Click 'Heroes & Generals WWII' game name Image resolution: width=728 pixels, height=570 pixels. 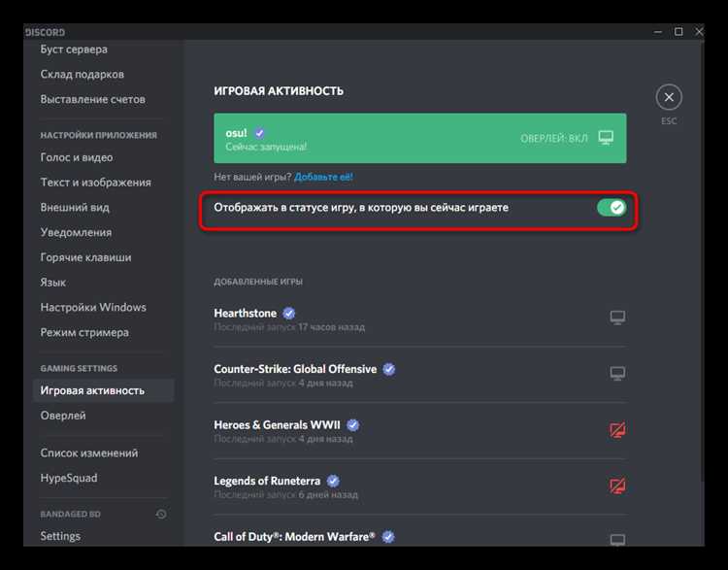click(x=278, y=425)
